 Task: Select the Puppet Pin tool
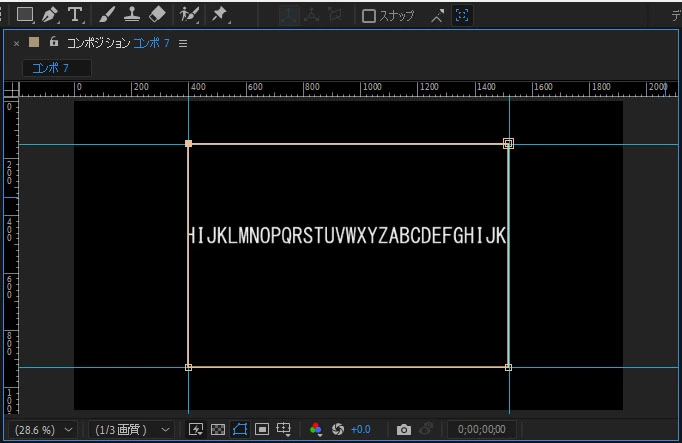221,15
